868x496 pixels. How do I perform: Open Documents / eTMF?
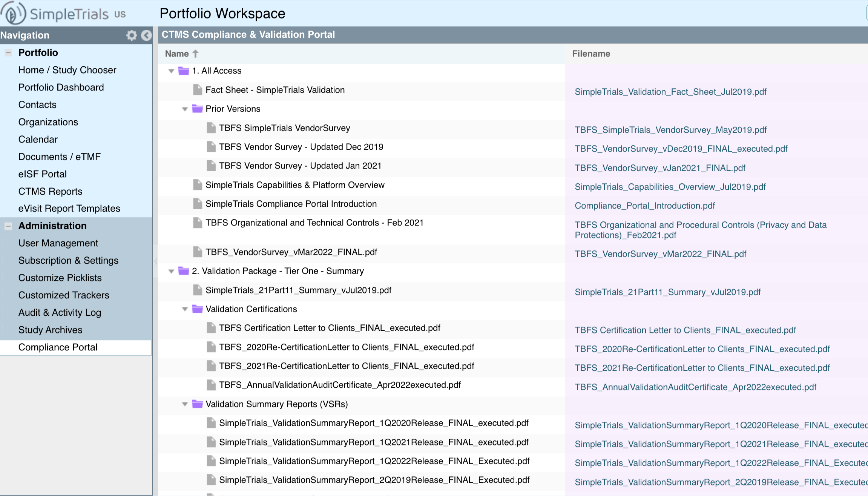(60, 157)
